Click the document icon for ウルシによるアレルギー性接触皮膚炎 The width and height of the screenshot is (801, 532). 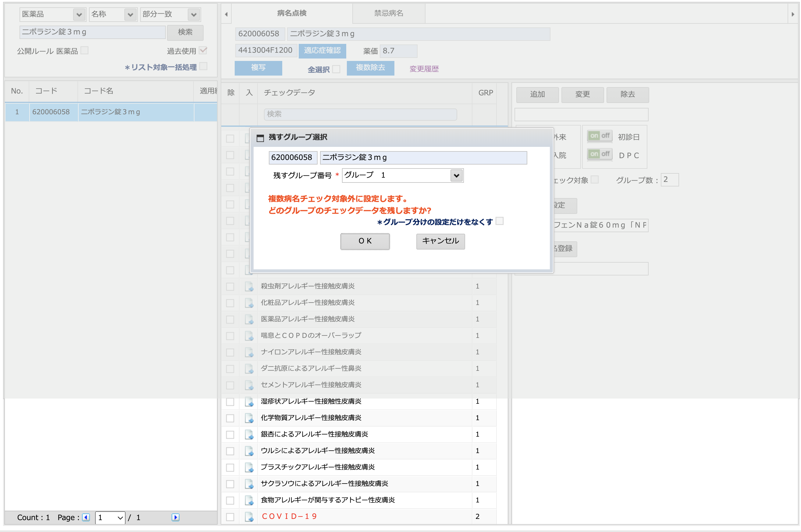coord(249,451)
